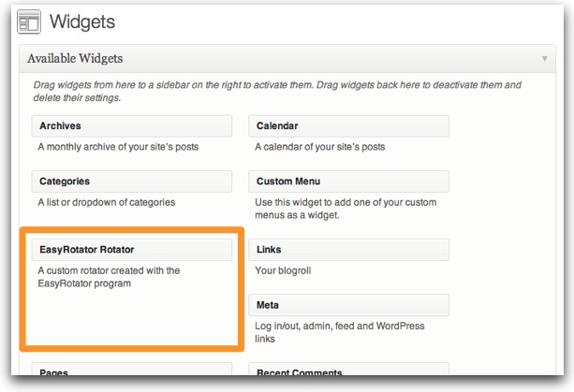Viewport: 574px width, 392px height.
Task: Click the Pages widget title
Action: click(x=131, y=372)
